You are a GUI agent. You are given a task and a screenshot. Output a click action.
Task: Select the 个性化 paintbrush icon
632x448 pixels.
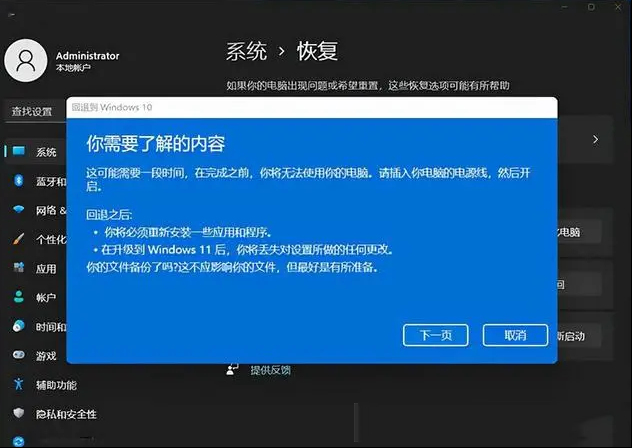coord(19,238)
